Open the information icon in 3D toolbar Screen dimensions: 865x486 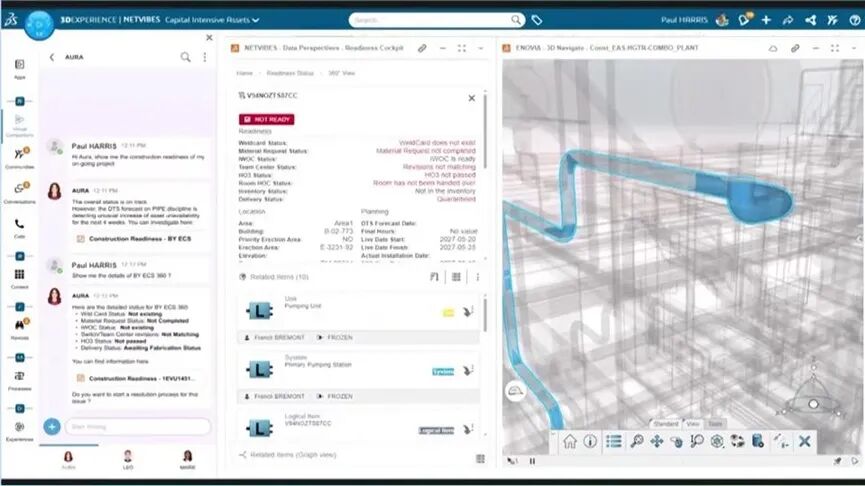click(590, 441)
